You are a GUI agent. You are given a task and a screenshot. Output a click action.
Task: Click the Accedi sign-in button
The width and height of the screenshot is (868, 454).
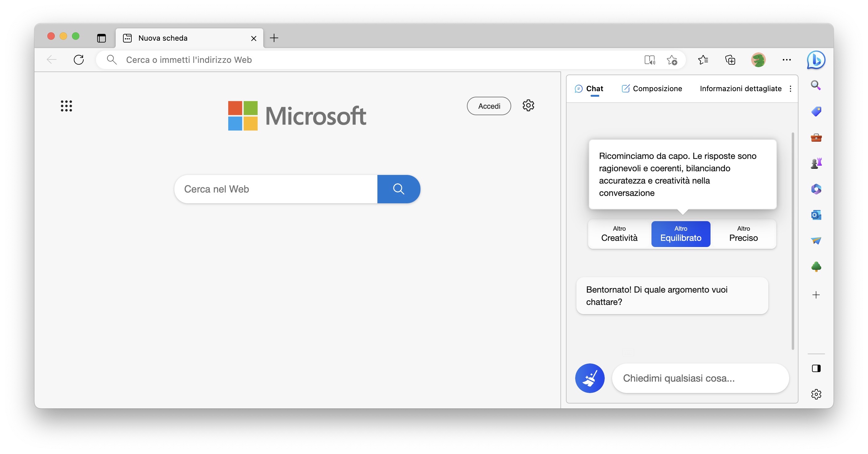(x=488, y=106)
